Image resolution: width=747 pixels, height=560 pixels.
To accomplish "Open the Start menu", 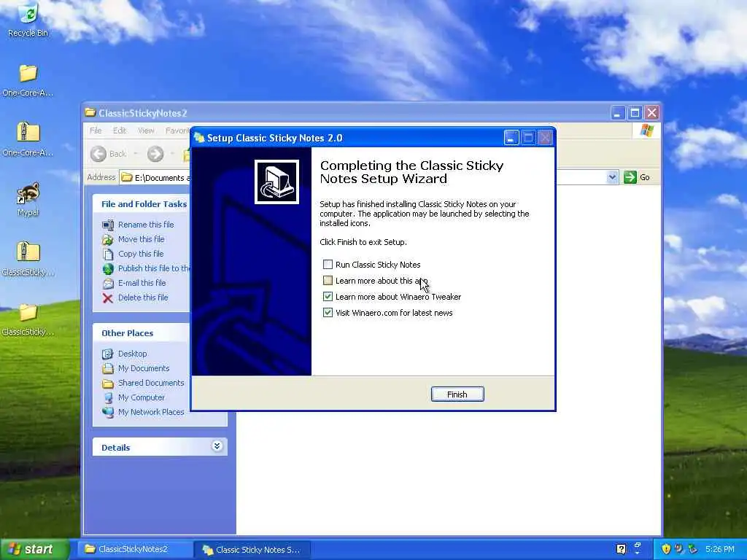I will pos(34,549).
